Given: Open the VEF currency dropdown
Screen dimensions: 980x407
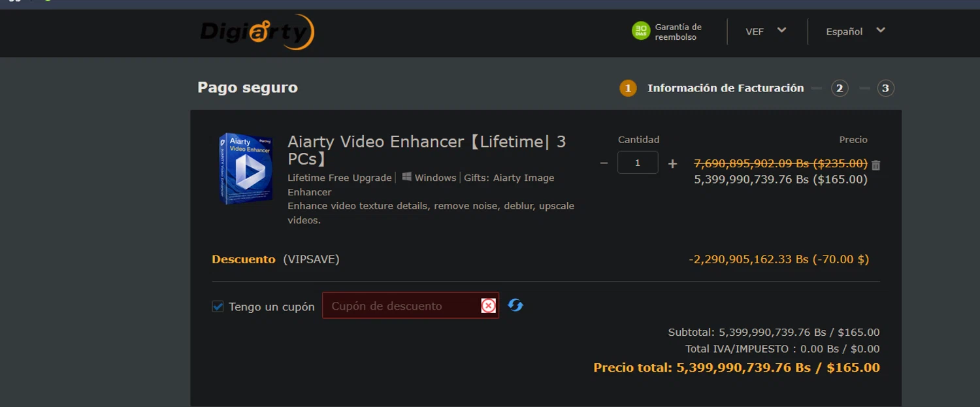Looking at the screenshot, I should coord(766,31).
